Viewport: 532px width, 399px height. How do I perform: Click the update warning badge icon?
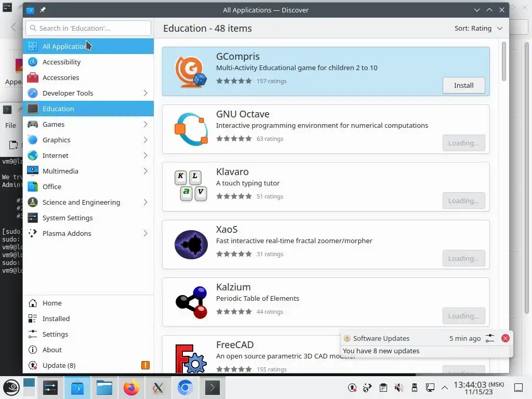coord(145,365)
